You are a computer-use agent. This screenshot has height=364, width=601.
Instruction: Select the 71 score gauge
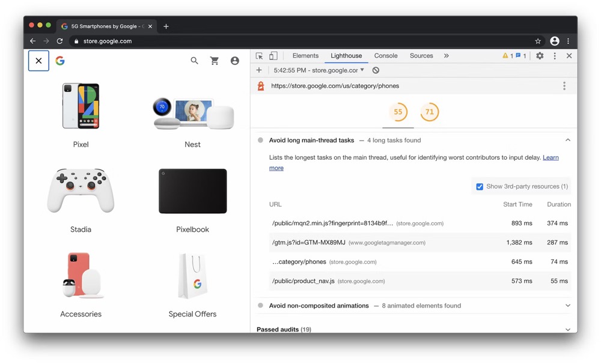[x=429, y=112]
